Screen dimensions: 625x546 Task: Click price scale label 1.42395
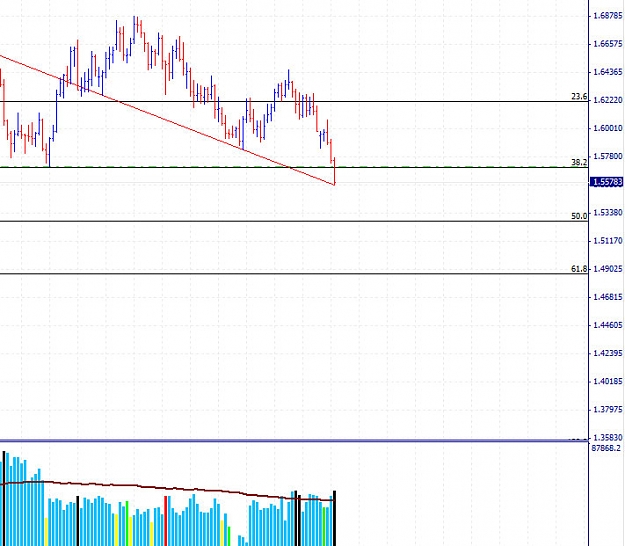point(608,353)
